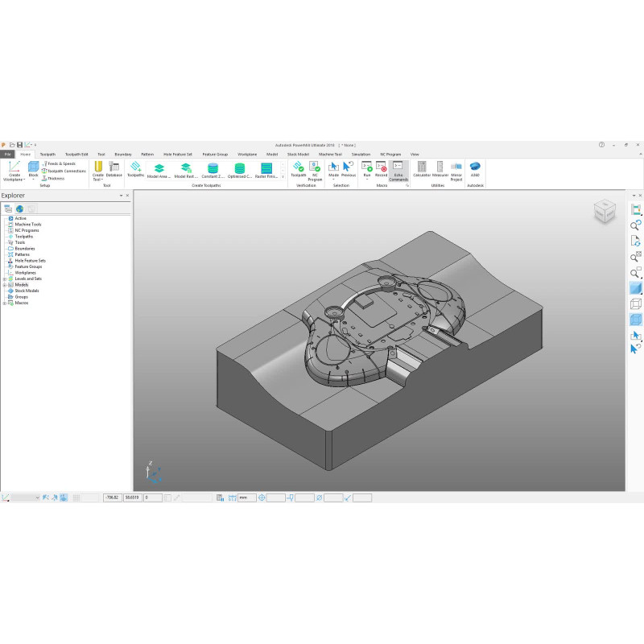Open the File menu
This screenshot has height=644, width=644.
(7, 154)
